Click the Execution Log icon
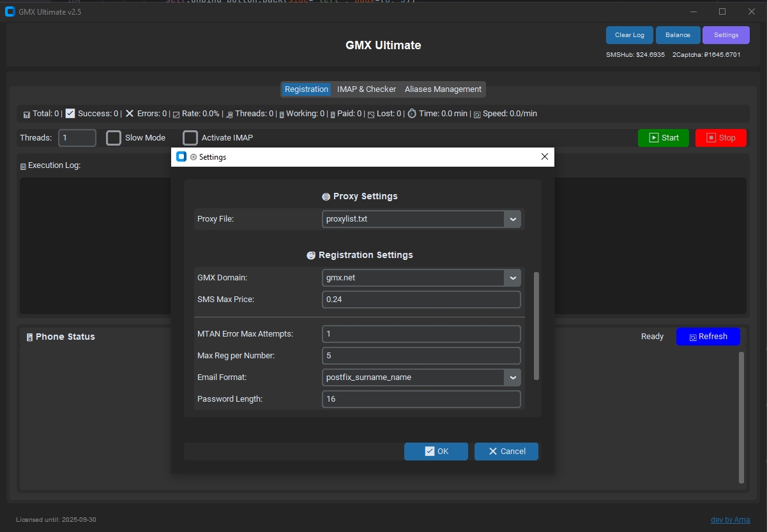Screen dimensions: 767x532 (24, 166)
